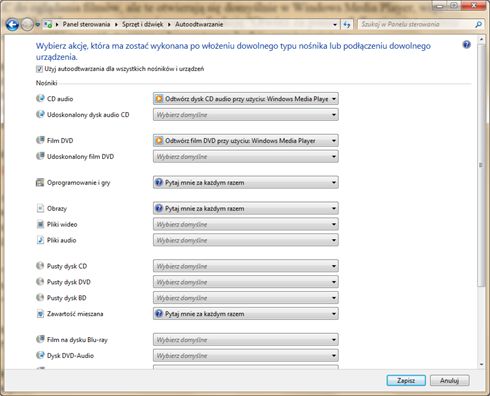Open the Pusty dysk CD dropdown
Viewport: 490px width, 396px height.
pyautogui.click(x=246, y=266)
